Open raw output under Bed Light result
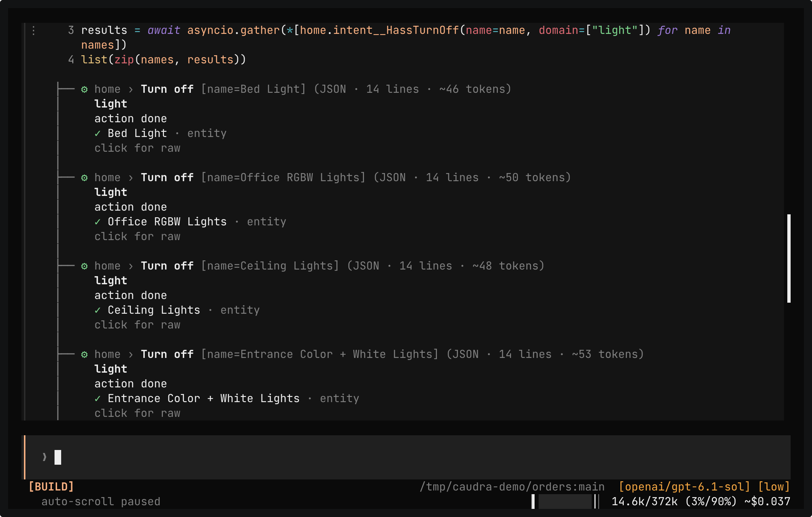 pos(137,148)
